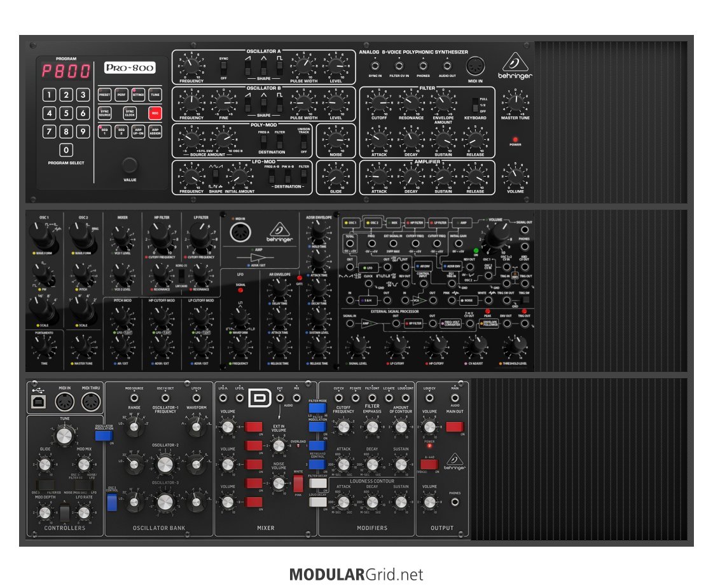Click the Model D MIDI IN socket
Viewport: 713px width, 588px height.
click(65, 402)
